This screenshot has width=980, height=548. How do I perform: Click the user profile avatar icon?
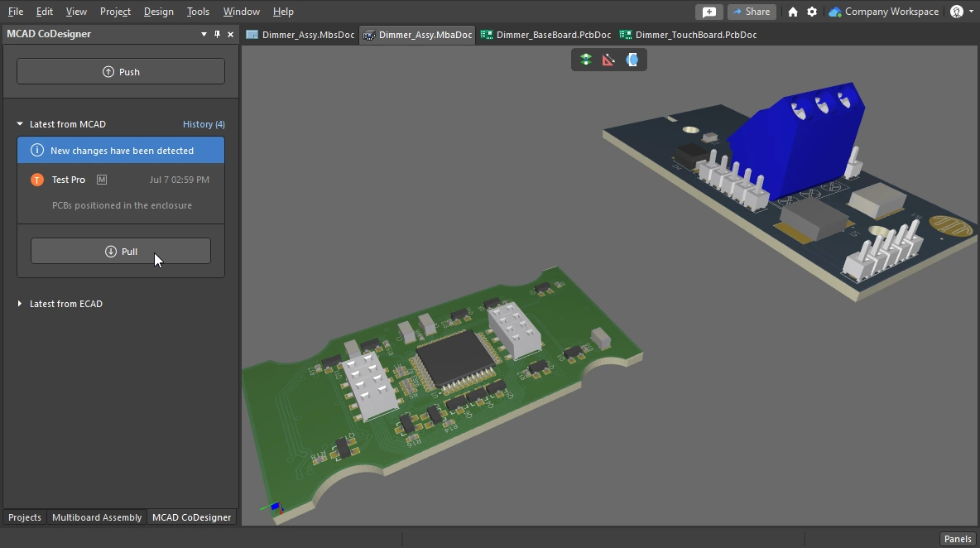(x=957, y=12)
